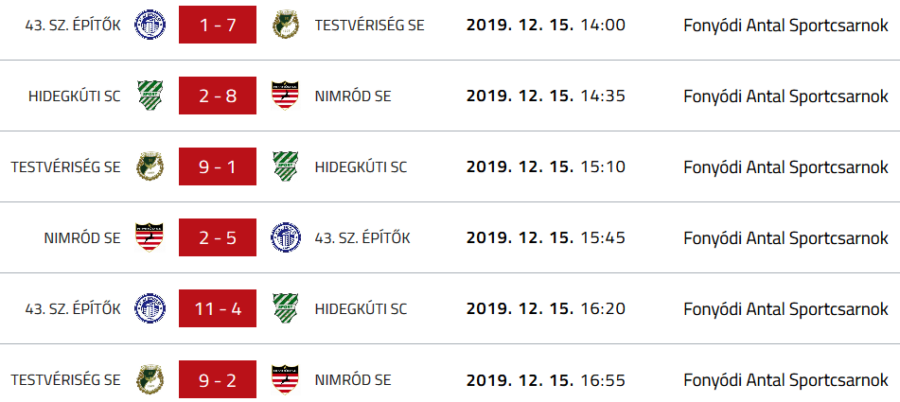The width and height of the screenshot is (900, 402).
Task: Open the 1 - 7 match score
Action: [217, 24]
